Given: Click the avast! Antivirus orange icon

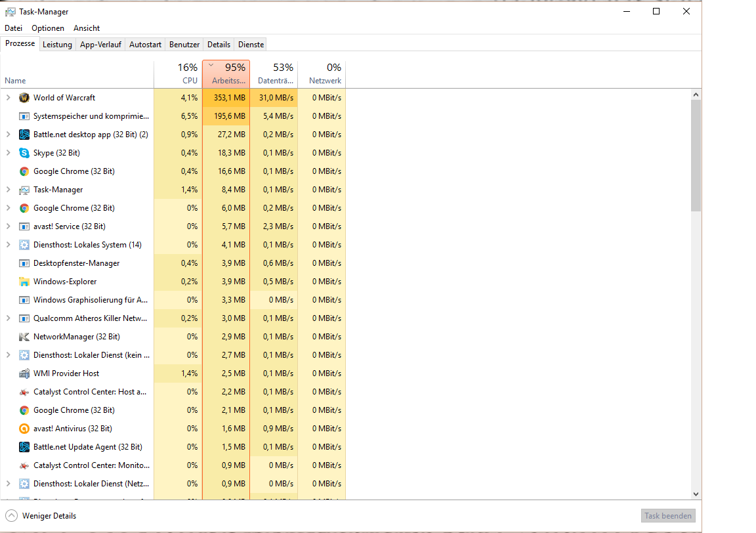Looking at the screenshot, I should 24,429.
